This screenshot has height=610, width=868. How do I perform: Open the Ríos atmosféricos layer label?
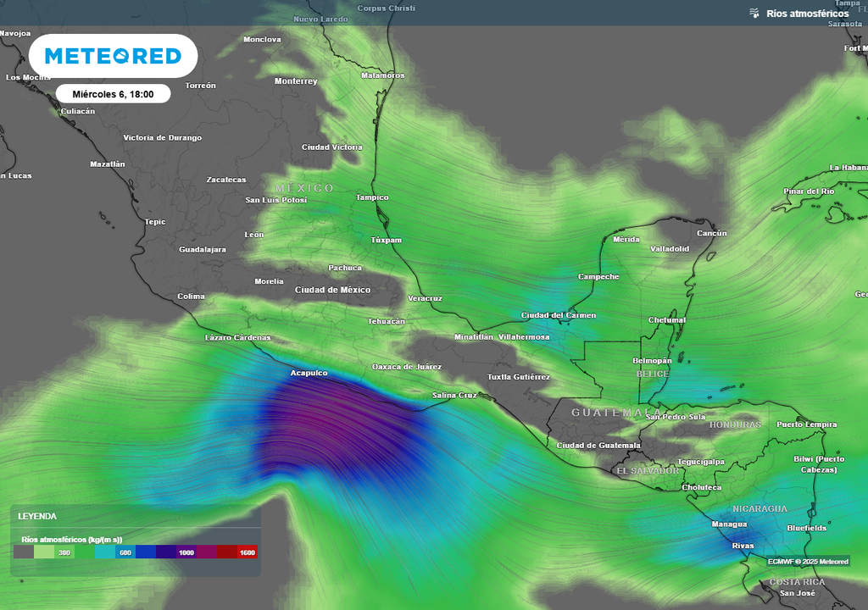[807, 14]
